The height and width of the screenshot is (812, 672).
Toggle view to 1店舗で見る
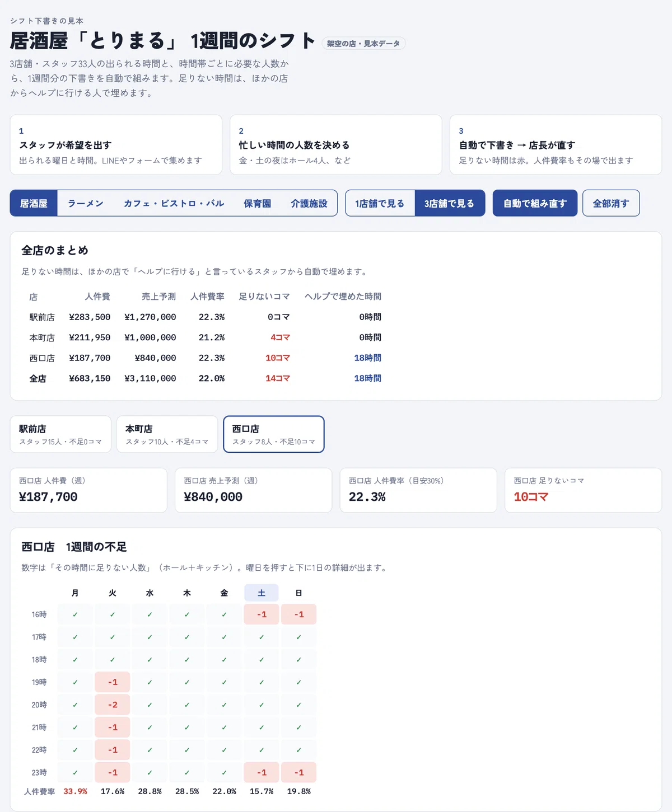pos(380,203)
